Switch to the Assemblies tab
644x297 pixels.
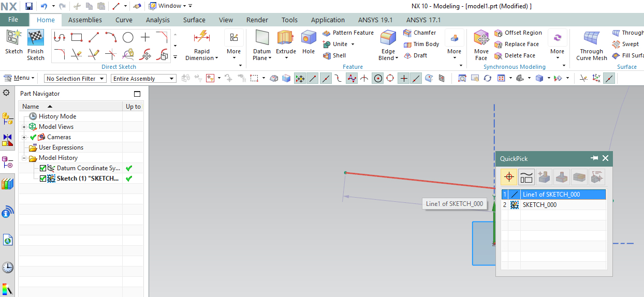click(x=85, y=20)
